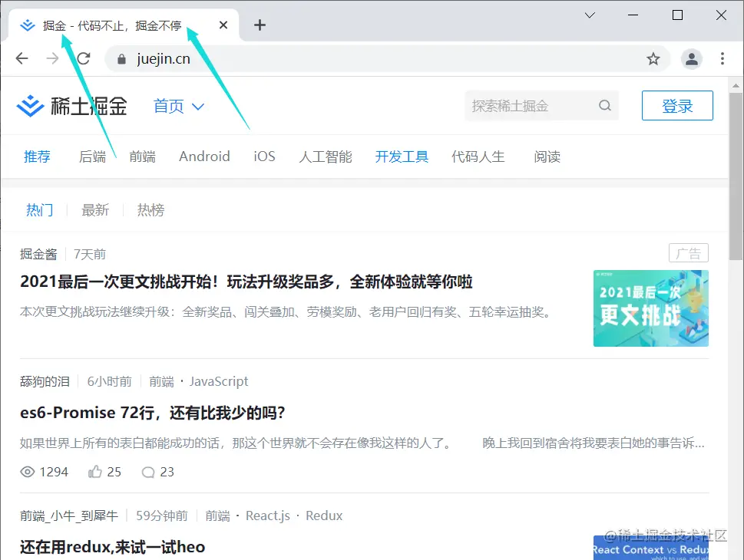Open the 2021最后一次更文挑战 article title
Image resolution: width=744 pixels, height=560 pixels.
coord(246,282)
